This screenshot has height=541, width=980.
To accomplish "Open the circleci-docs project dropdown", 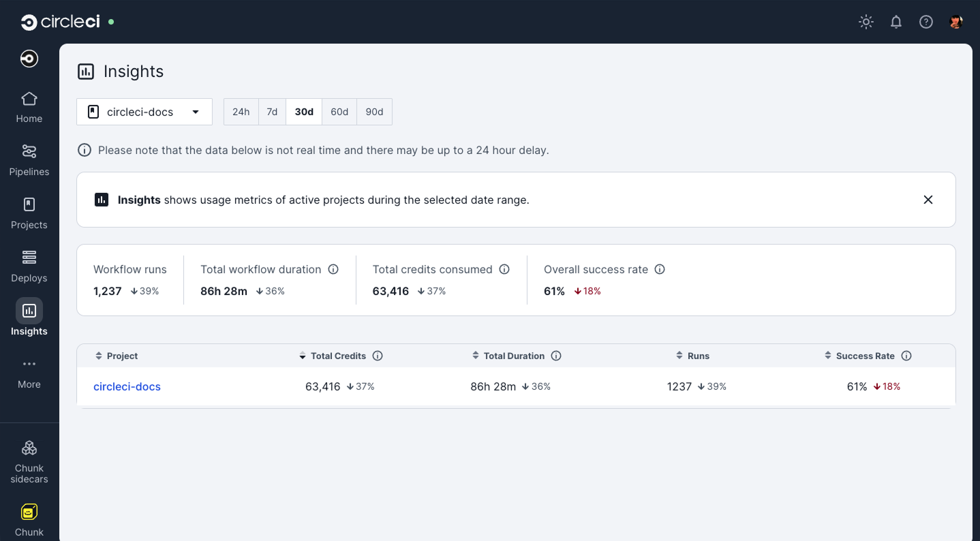I will pyautogui.click(x=144, y=112).
